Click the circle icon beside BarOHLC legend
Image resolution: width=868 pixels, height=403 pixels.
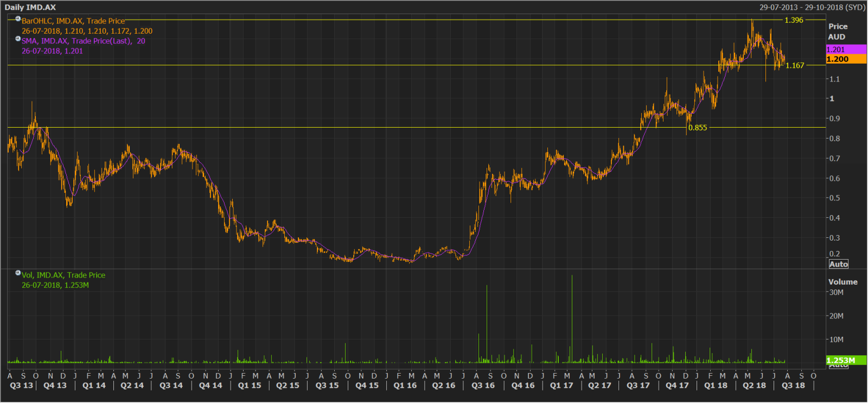18,19
